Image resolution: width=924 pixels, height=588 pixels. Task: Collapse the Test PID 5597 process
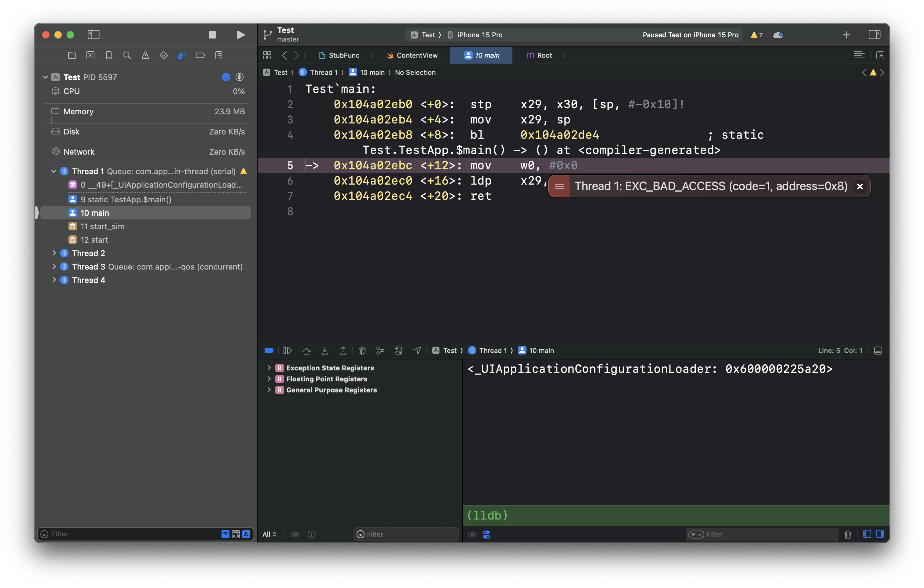click(x=45, y=77)
